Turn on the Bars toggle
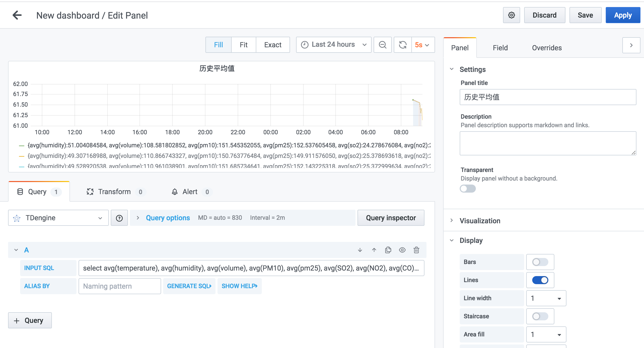 540,262
